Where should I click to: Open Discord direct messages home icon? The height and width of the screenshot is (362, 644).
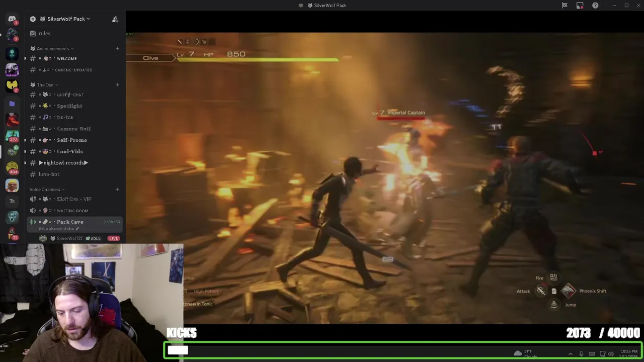point(12,19)
